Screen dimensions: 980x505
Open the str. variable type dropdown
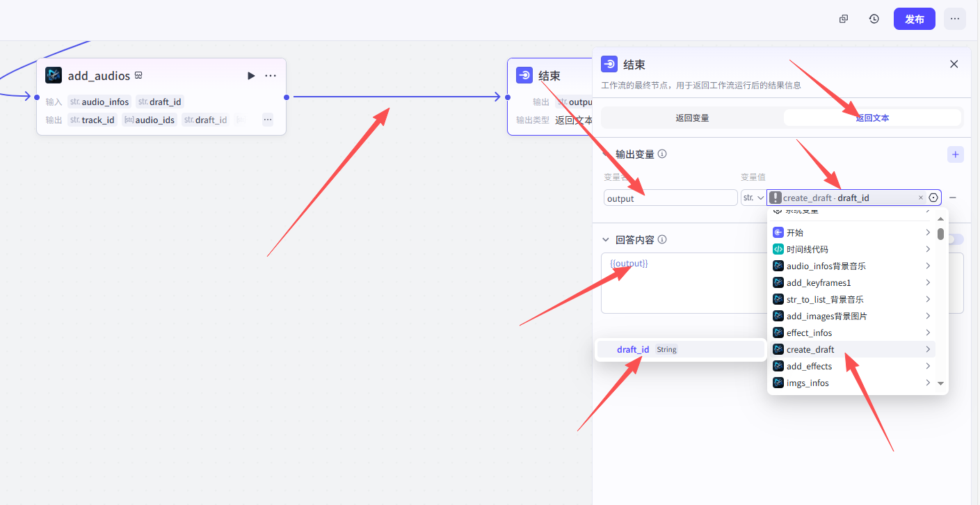pyautogui.click(x=753, y=198)
